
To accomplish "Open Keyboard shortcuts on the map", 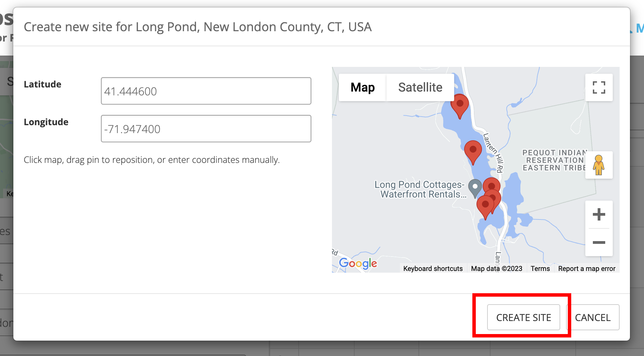I will 433,269.
